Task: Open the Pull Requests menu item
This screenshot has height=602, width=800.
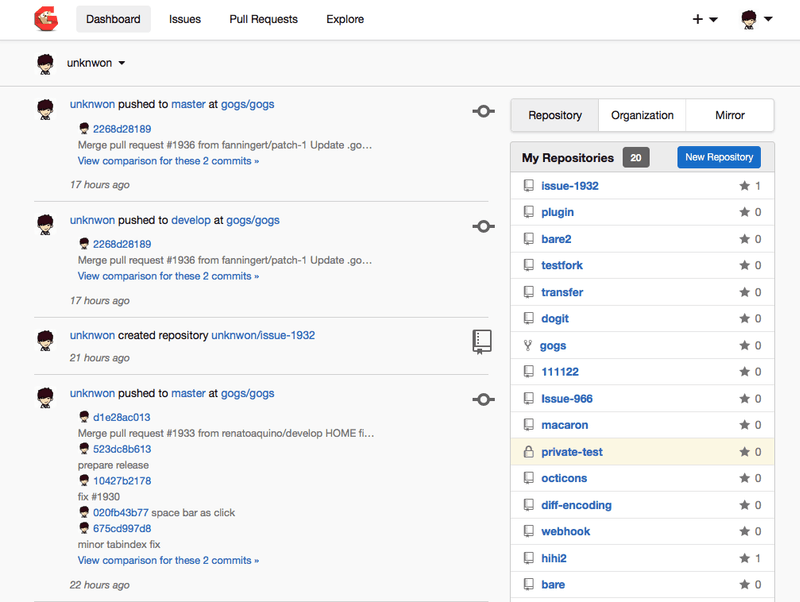Action: click(x=263, y=18)
